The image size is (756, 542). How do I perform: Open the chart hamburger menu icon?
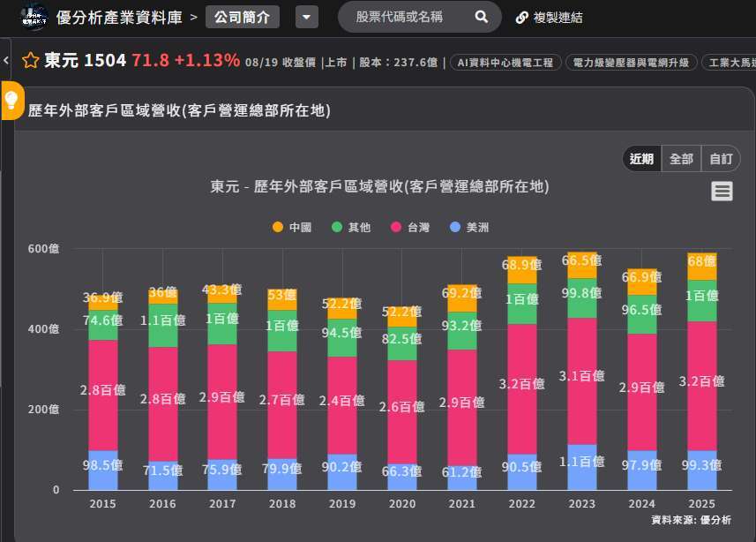tap(722, 192)
